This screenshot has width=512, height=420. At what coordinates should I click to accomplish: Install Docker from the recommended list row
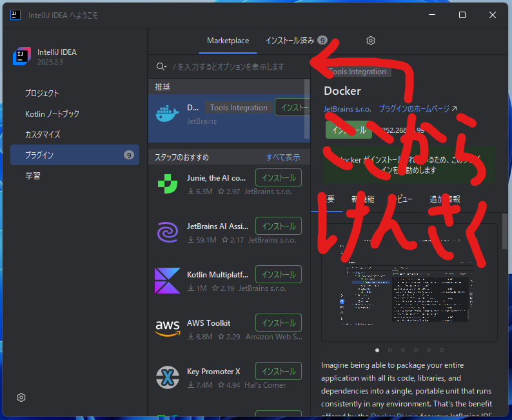click(292, 107)
